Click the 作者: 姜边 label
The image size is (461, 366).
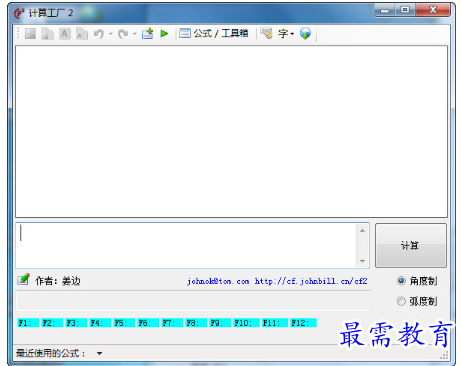point(58,281)
